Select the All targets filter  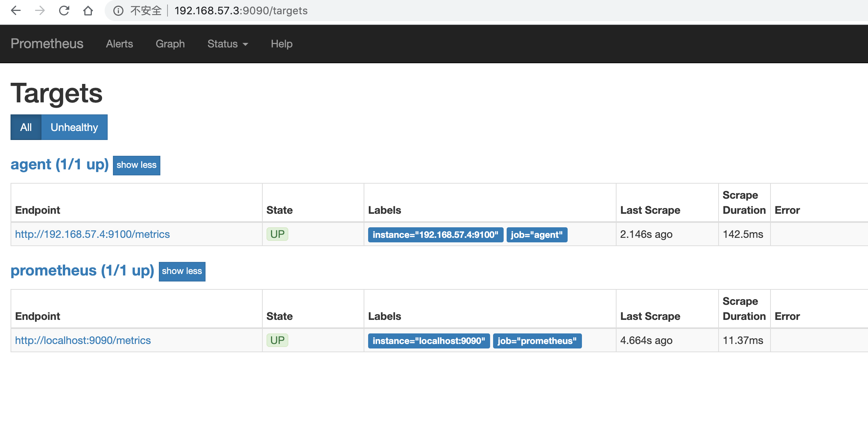[x=26, y=127]
